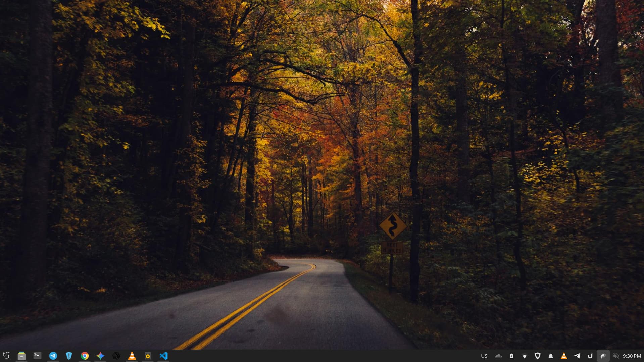Click the Cloudflare cloud tray icon
644x362 pixels.
click(498, 356)
